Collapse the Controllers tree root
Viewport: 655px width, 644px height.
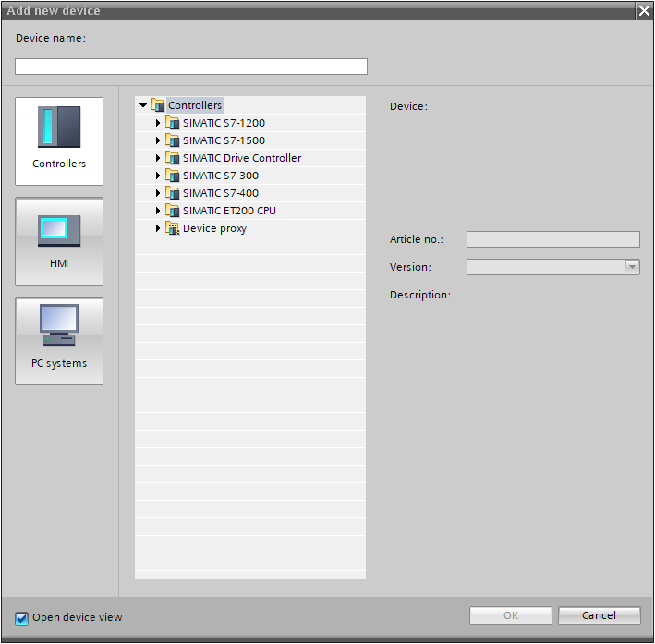pos(143,105)
